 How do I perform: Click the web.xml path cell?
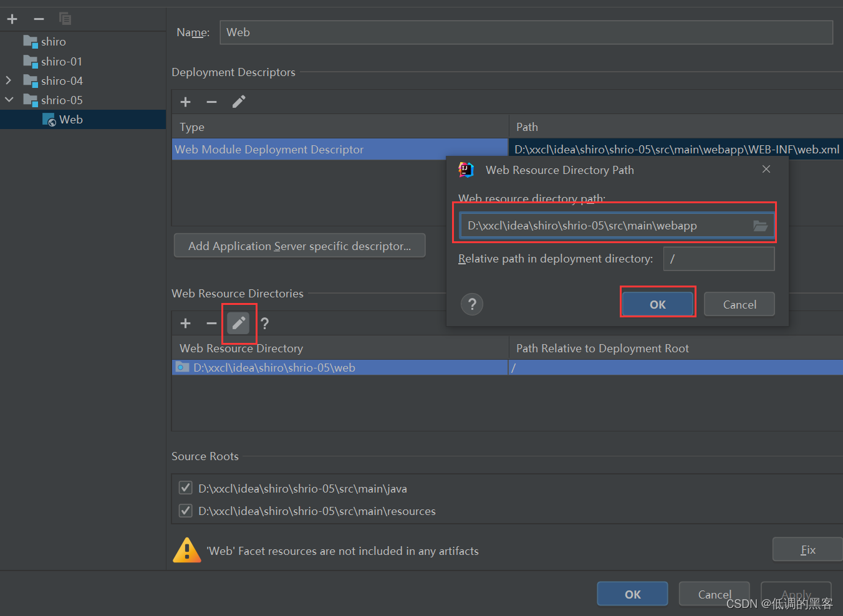[x=677, y=149]
